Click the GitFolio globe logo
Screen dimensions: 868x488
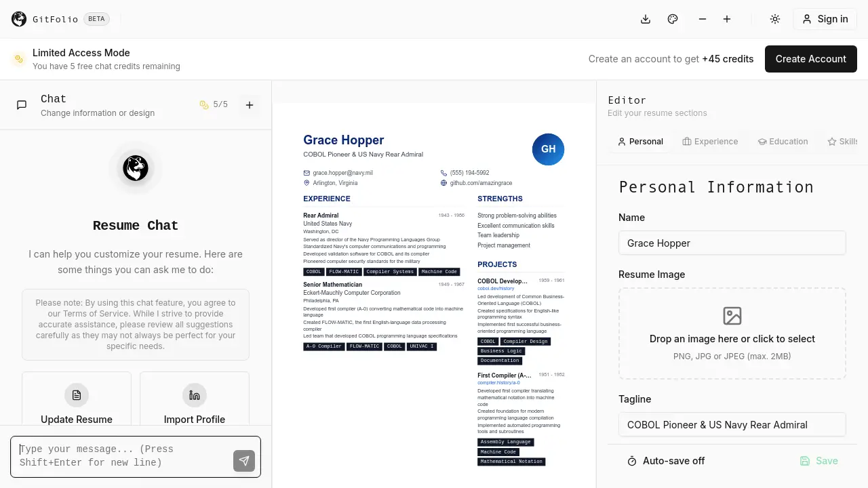(19, 19)
